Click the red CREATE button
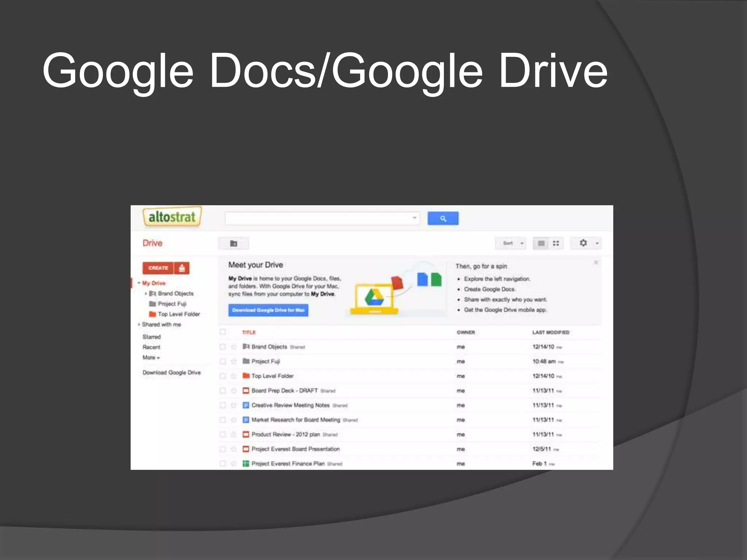 click(x=158, y=268)
